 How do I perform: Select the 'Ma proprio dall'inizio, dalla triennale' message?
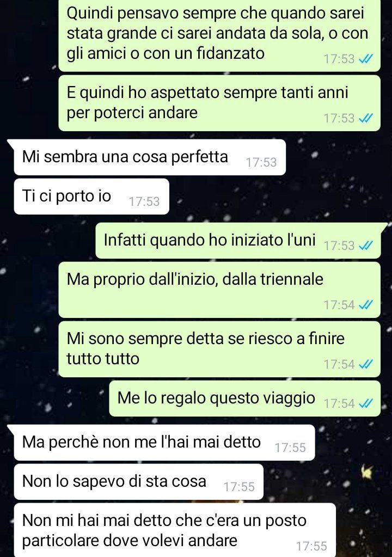[x=219, y=290]
